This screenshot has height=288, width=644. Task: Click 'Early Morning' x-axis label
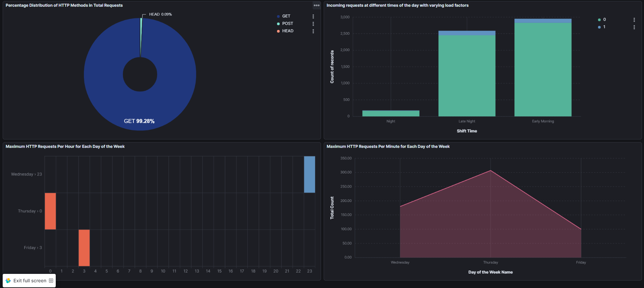(x=543, y=121)
